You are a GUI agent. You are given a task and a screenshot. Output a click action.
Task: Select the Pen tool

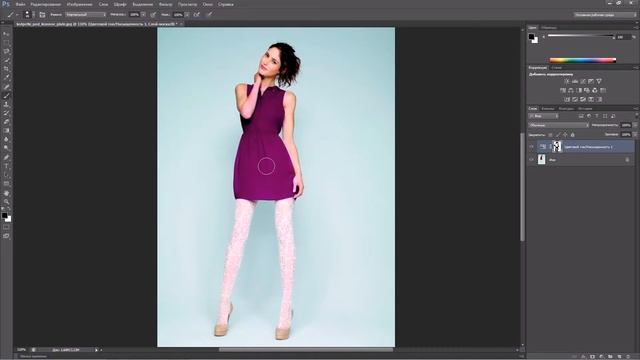click(6, 158)
